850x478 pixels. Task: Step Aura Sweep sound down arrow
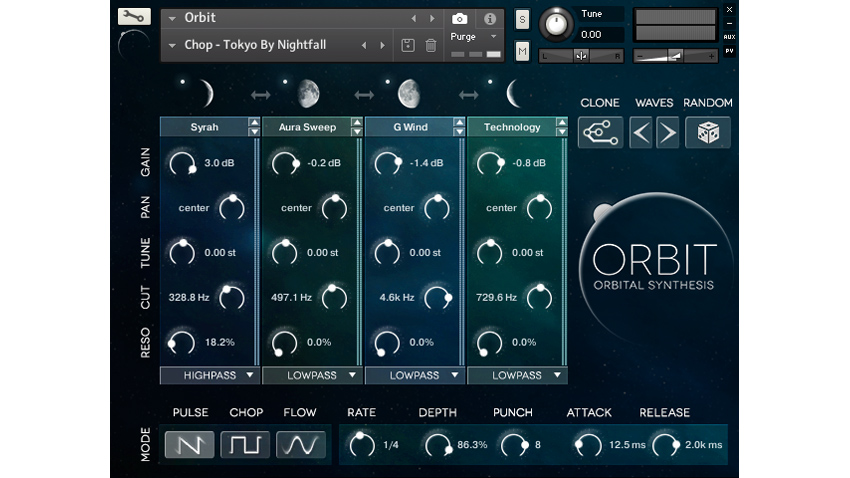pos(357,132)
